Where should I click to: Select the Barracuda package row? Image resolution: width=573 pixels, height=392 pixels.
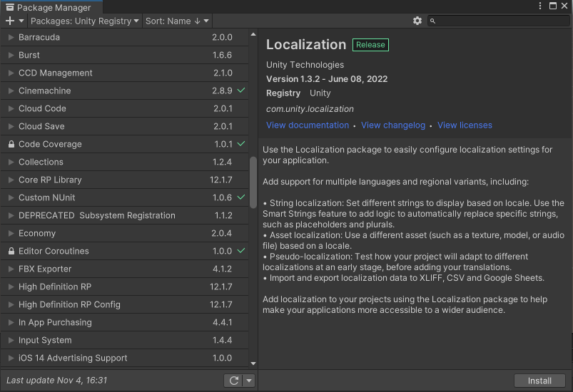(124, 37)
